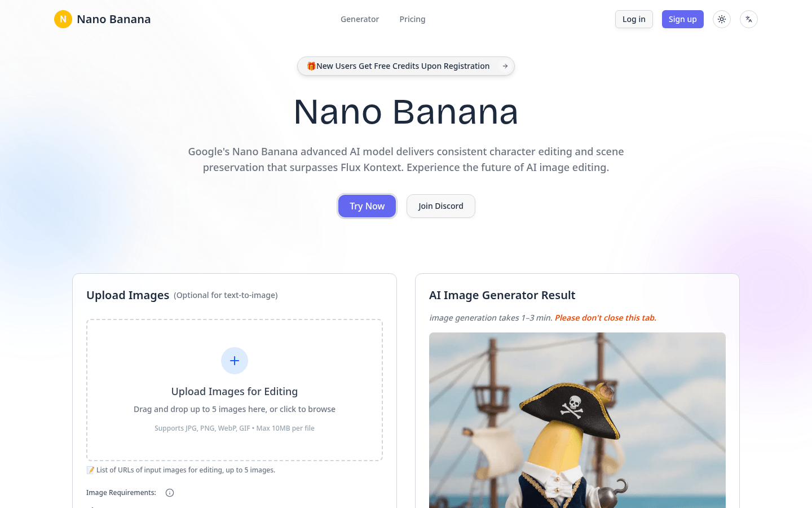The image size is (812, 508).
Task: Click the yellow N logo icon
Action: pyautogui.click(x=63, y=19)
